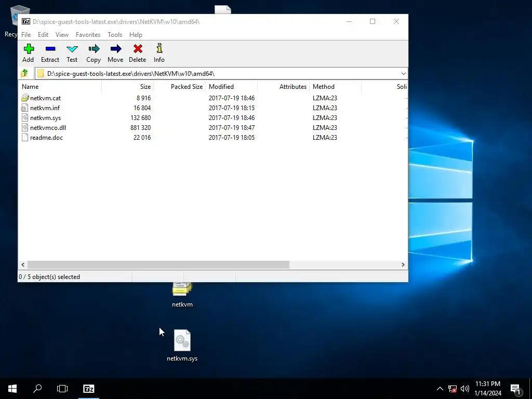This screenshot has height=399, width=532.
Task: Click the Move toolbar icon
Action: pyautogui.click(x=116, y=49)
